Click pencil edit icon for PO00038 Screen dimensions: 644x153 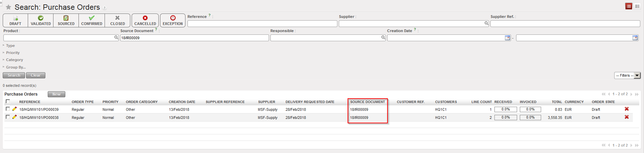(x=15, y=117)
